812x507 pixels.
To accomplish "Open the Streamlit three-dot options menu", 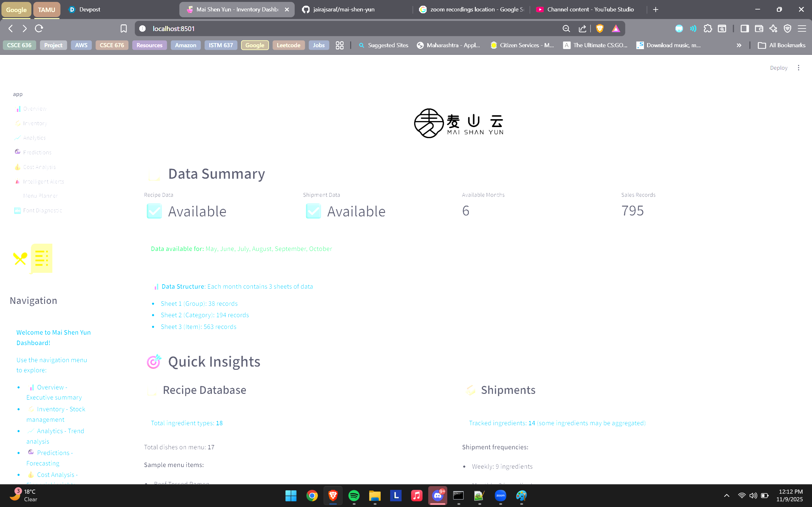I will tap(799, 67).
